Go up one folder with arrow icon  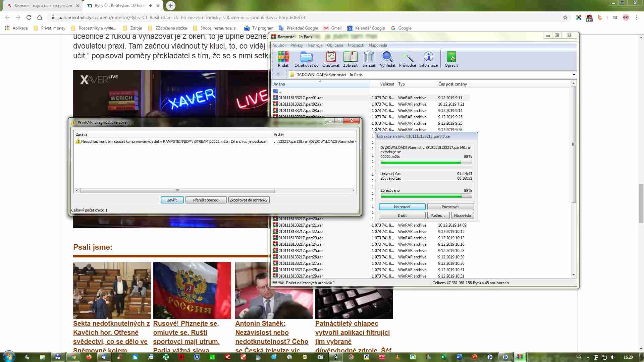pos(278,74)
